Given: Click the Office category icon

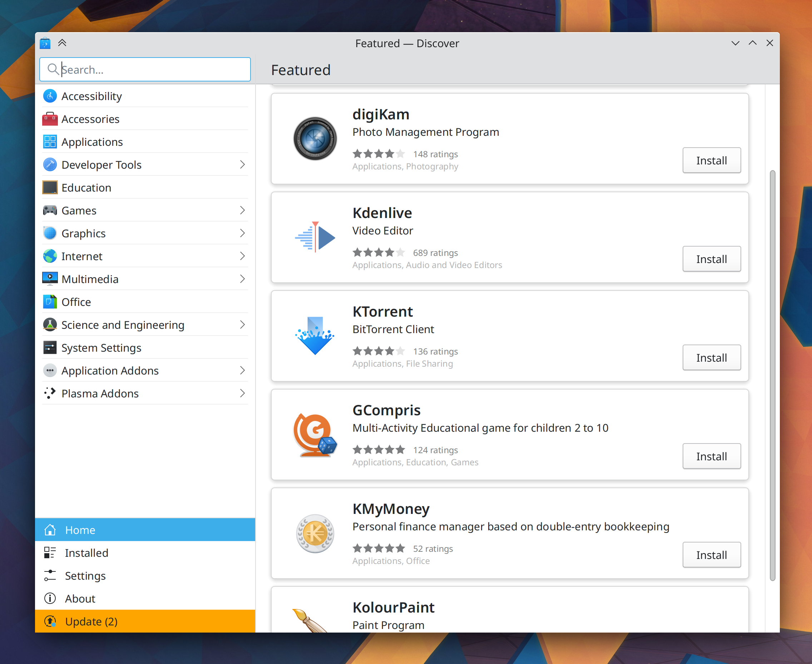Looking at the screenshot, I should tap(50, 302).
